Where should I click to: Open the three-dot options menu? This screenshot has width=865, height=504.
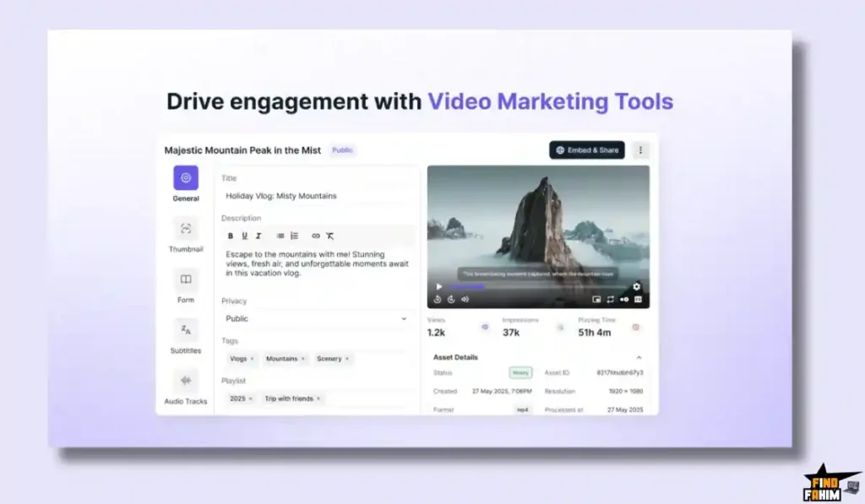pos(640,149)
